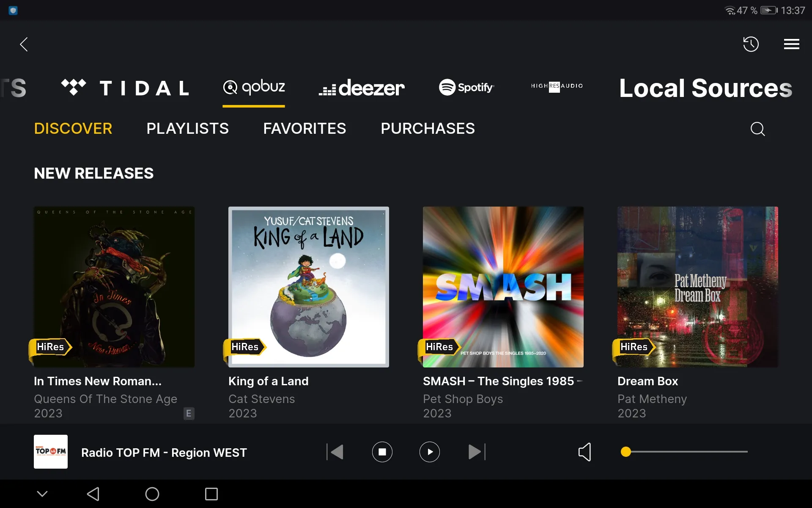The width and height of the screenshot is (812, 508).
Task: Open Dream Box album cover
Action: (x=698, y=287)
